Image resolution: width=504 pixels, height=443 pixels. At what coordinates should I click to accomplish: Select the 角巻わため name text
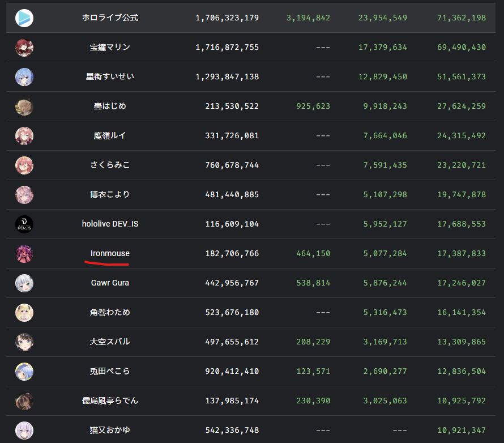pos(110,312)
